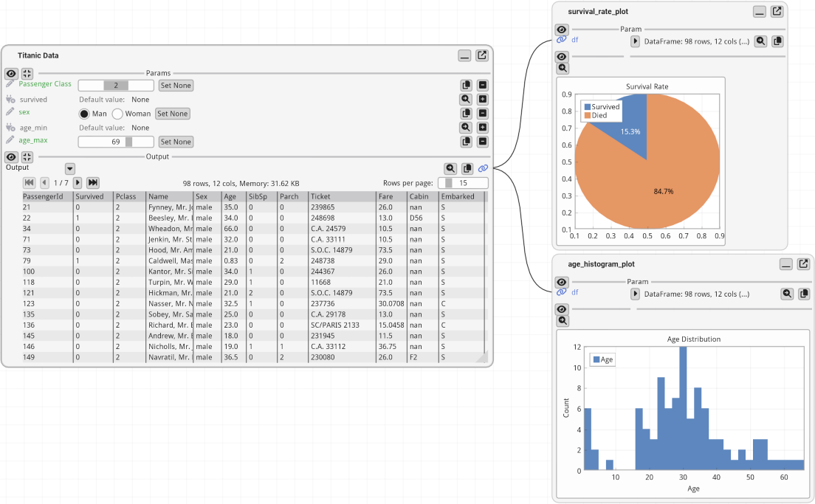The height and width of the screenshot is (504, 815).
Task: Hide the Params section with the eye toggle
Action: [x=10, y=74]
